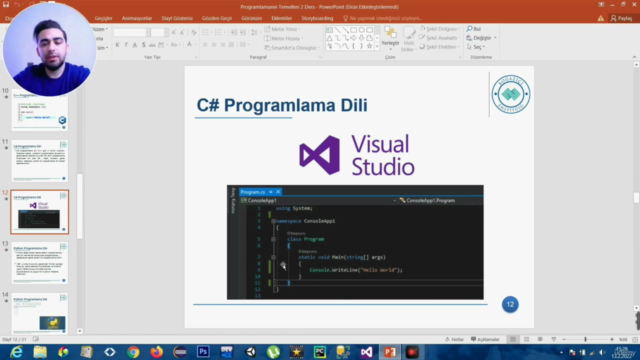
Task: Open the Metni Hizala dropdown
Action: [x=284, y=38]
